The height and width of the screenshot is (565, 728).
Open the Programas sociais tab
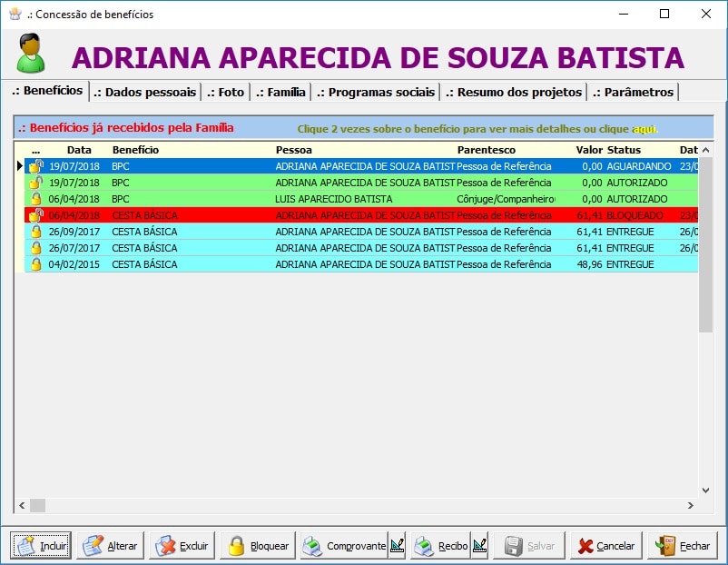(x=376, y=92)
